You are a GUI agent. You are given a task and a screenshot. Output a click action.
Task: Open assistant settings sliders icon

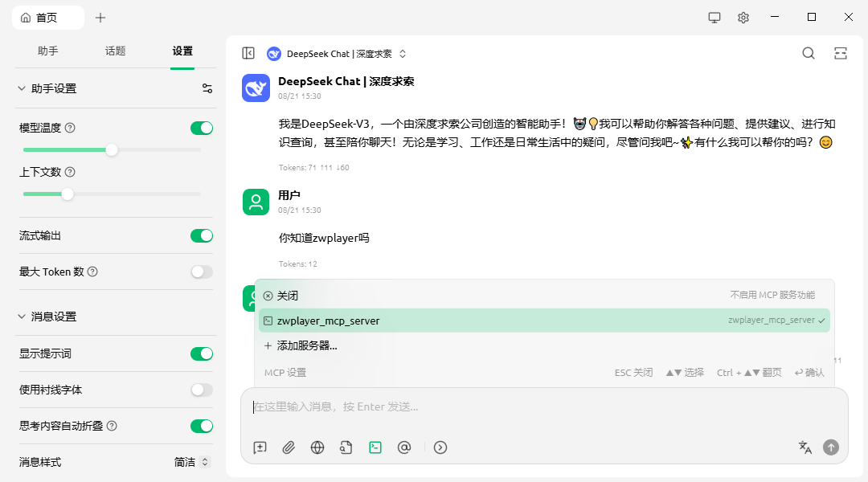click(x=207, y=88)
